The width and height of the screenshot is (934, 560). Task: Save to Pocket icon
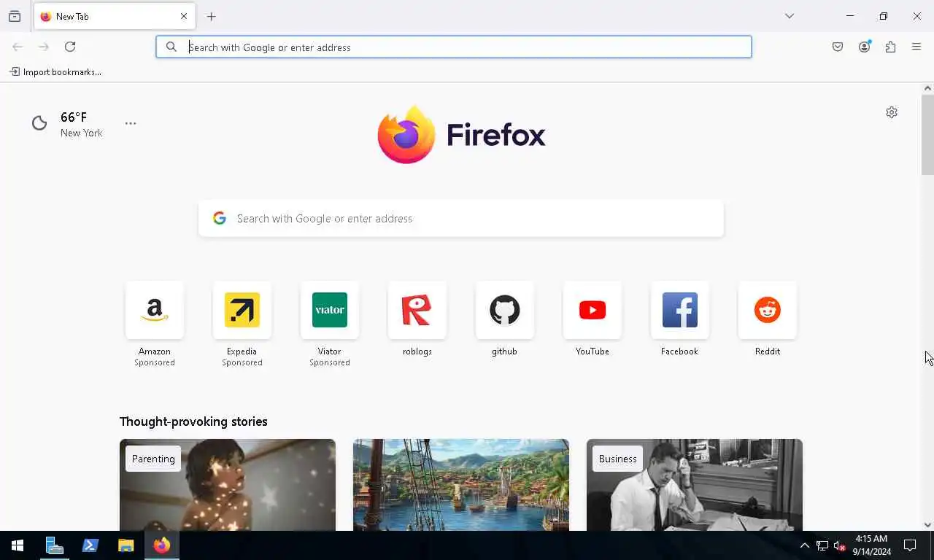click(x=838, y=47)
